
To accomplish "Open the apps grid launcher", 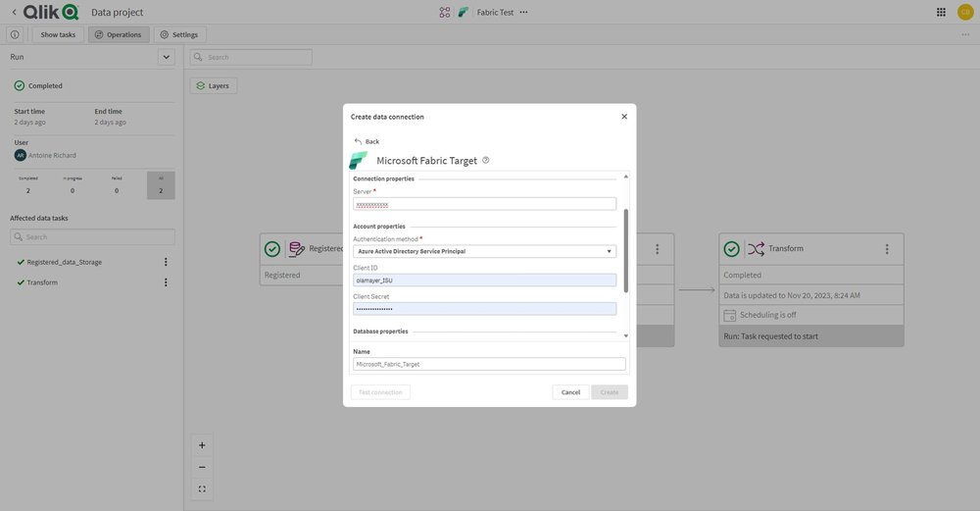I will (941, 12).
